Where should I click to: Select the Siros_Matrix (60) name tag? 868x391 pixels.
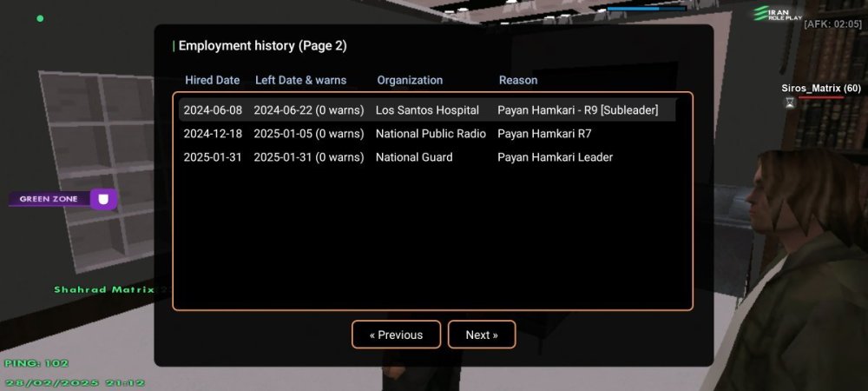[x=820, y=89]
